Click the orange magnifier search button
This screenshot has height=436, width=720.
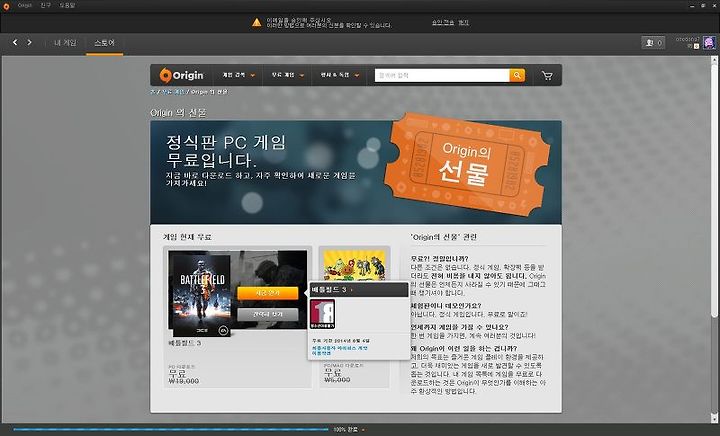tap(517, 75)
